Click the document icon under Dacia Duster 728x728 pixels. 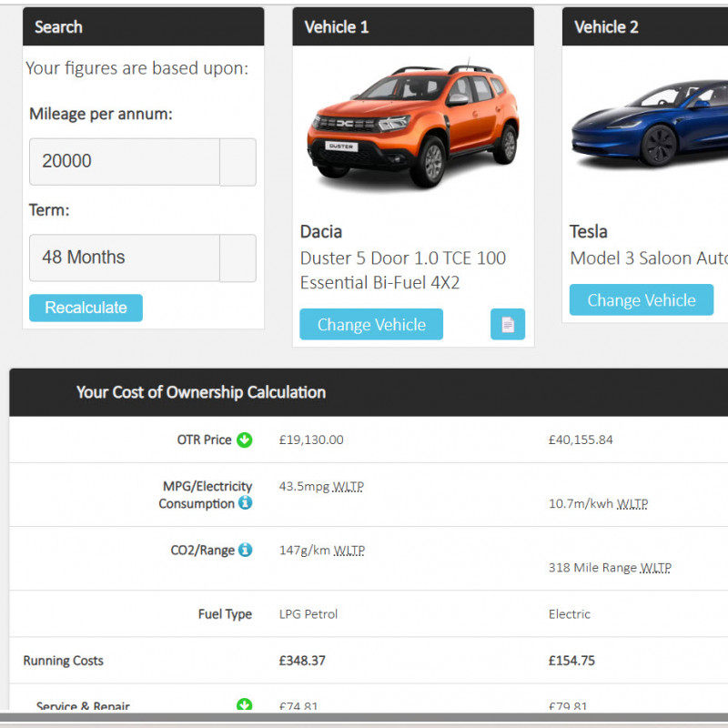508,324
